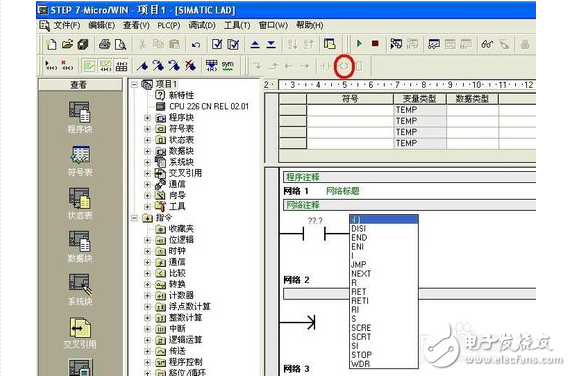Click the ??.? contact address in network 1
571x376 pixels.
(x=315, y=221)
